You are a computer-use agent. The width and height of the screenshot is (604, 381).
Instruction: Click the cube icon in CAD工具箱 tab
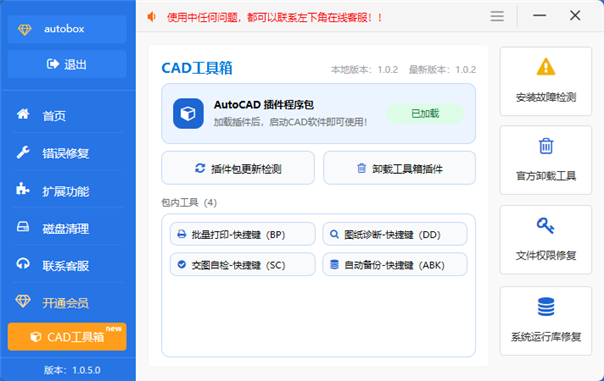[x=36, y=337]
